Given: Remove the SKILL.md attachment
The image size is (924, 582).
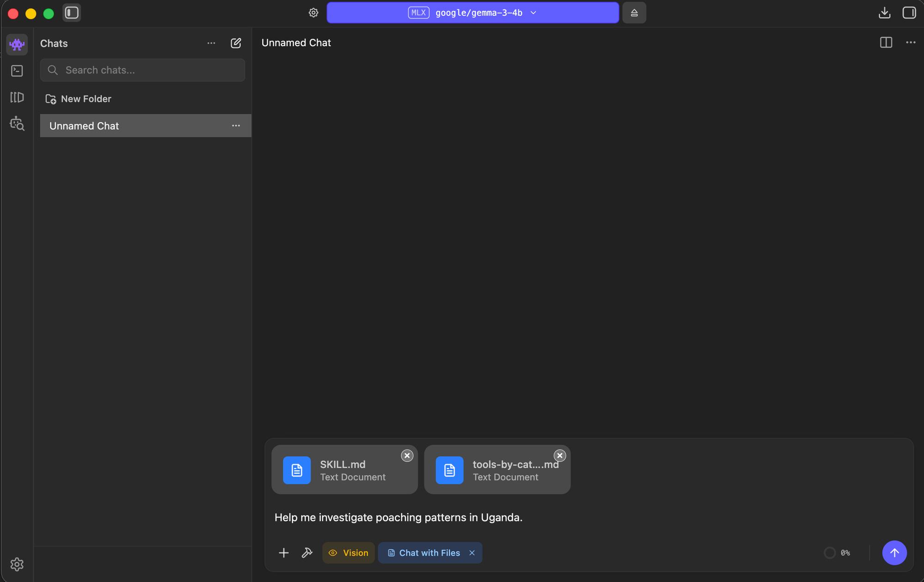Looking at the screenshot, I should 407,455.
